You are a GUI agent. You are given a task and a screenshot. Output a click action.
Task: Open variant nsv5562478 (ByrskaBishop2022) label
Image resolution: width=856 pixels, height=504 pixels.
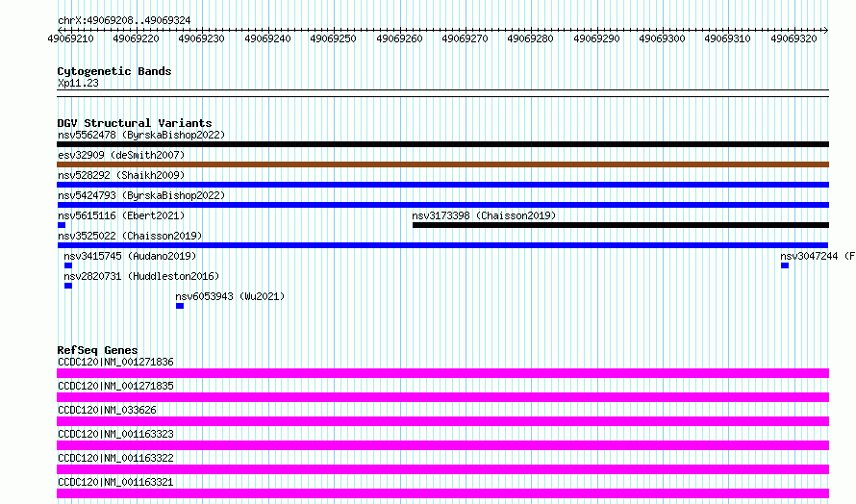pyautogui.click(x=141, y=135)
